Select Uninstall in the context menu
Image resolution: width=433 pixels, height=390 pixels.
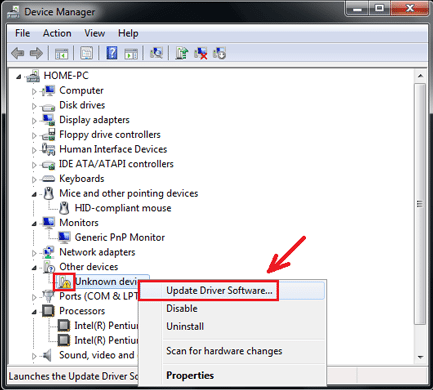click(185, 326)
